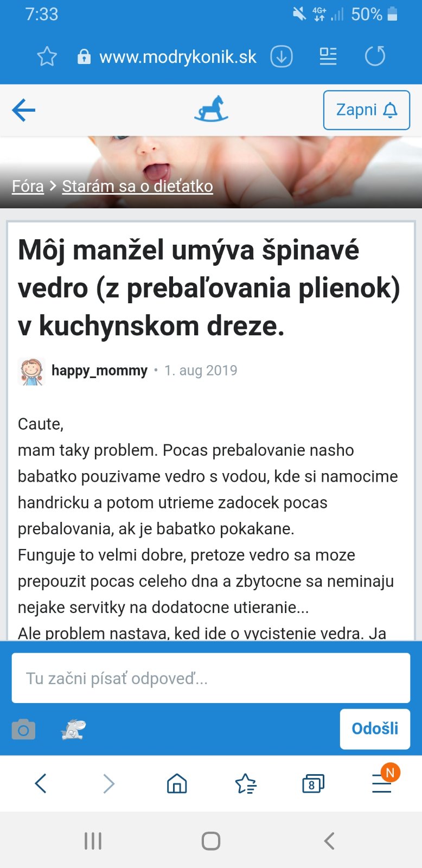
Task: Reload the page with refresh icon
Action: coord(375,56)
